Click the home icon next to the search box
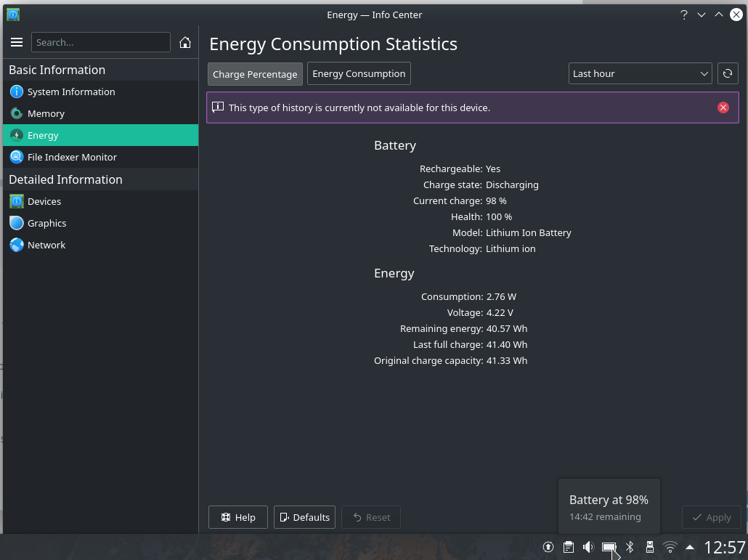Image resolution: width=748 pixels, height=560 pixels. click(185, 42)
